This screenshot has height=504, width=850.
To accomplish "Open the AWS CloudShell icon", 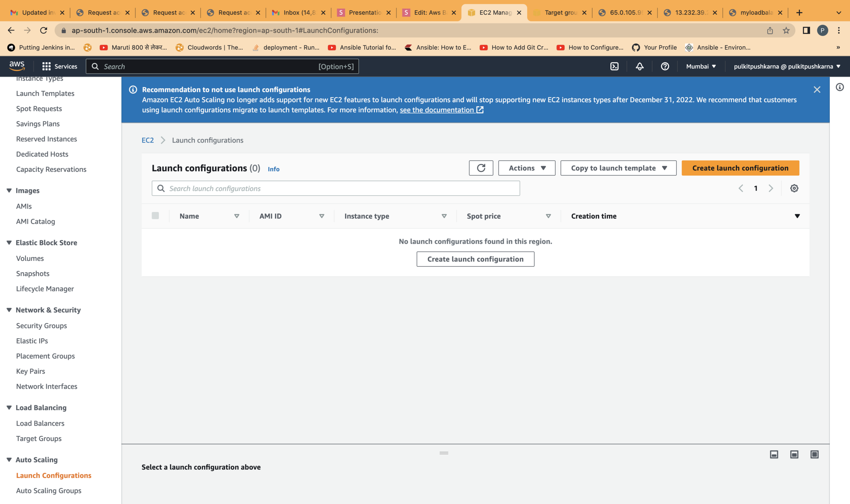I will click(x=614, y=66).
